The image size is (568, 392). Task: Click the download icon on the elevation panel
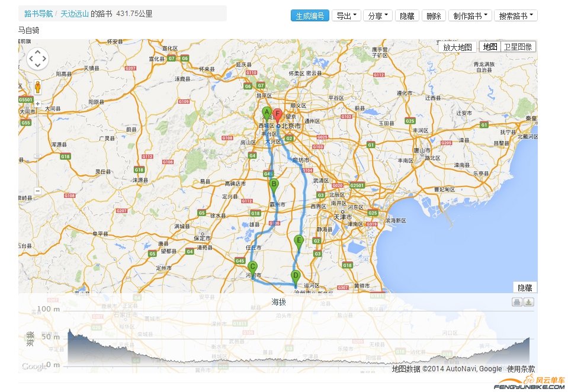[529, 302]
